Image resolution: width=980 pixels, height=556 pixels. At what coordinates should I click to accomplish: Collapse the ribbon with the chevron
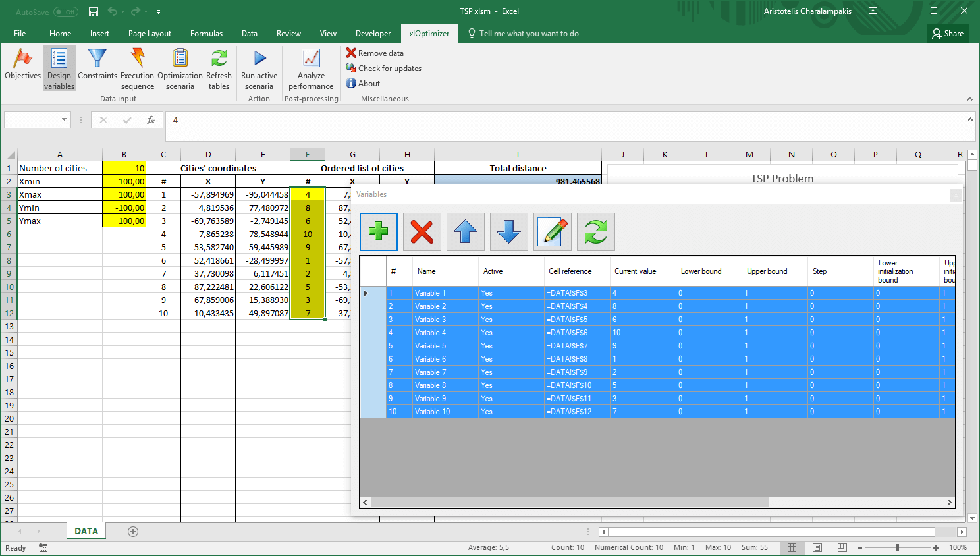point(969,99)
